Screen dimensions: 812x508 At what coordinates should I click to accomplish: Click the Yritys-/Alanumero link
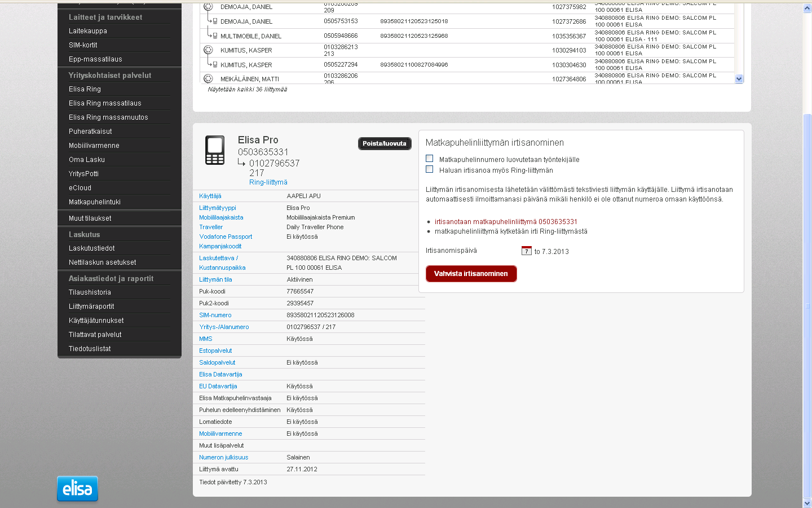tap(224, 327)
